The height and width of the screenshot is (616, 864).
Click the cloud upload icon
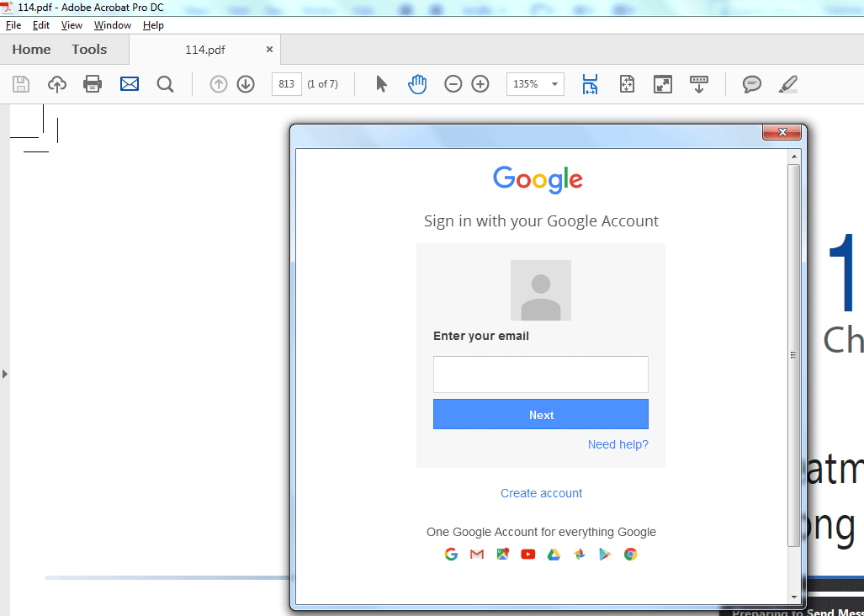(x=56, y=84)
